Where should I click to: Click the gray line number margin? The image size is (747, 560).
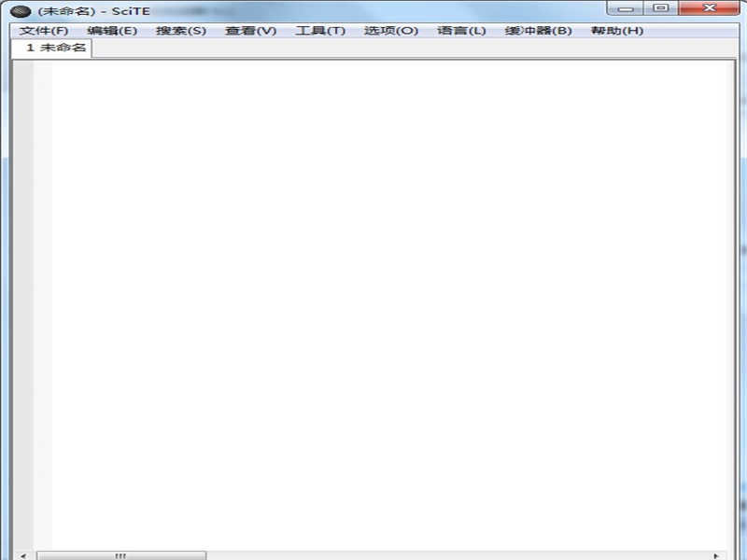(22, 280)
